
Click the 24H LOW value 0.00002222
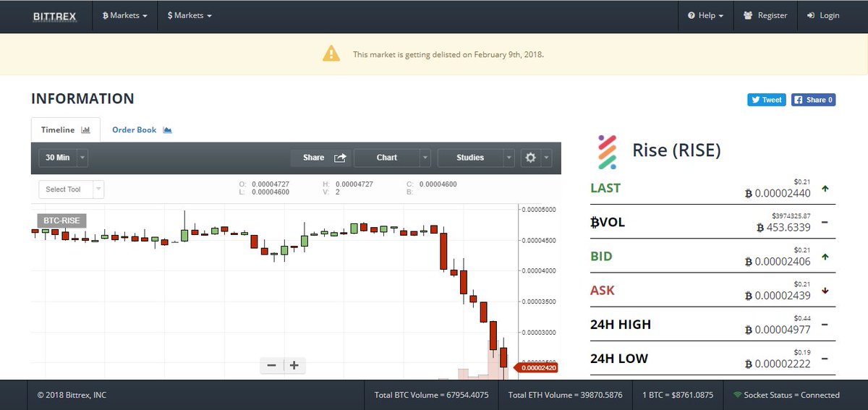[x=778, y=364]
